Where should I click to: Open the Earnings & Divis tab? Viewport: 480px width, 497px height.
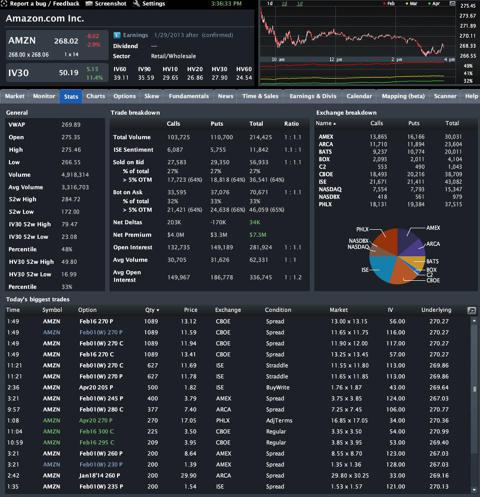313,96
